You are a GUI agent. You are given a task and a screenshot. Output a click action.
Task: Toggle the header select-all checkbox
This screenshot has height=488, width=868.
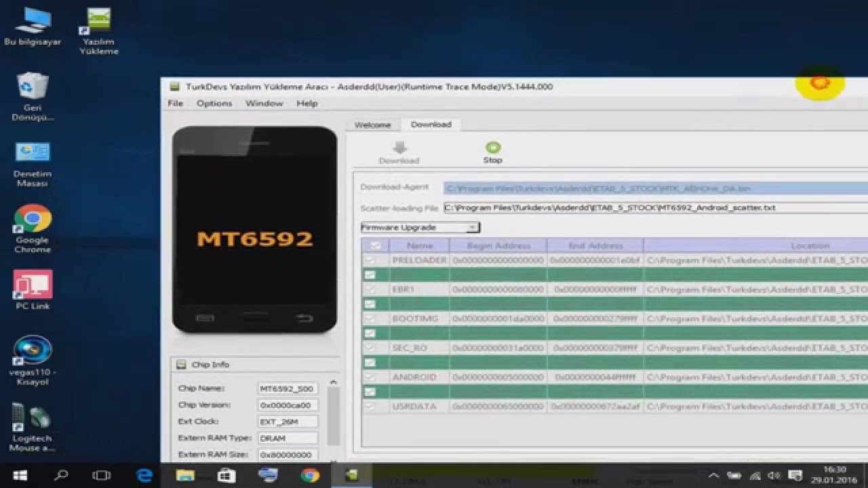point(375,246)
